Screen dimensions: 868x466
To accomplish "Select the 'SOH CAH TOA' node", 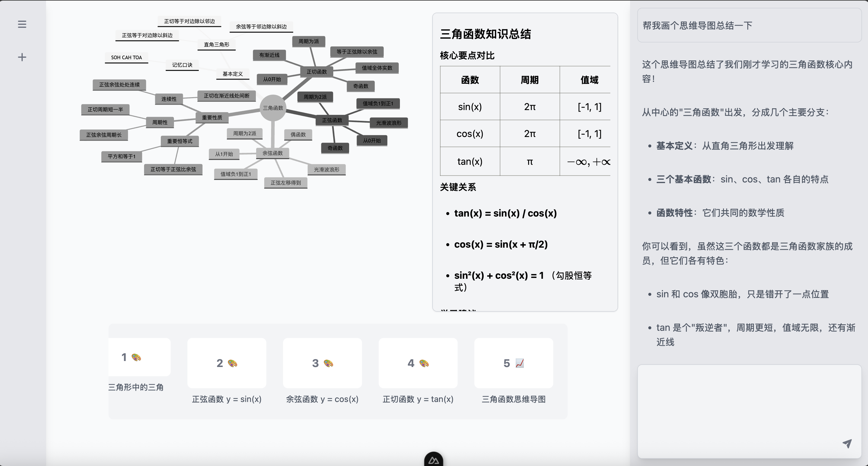I will [126, 57].
